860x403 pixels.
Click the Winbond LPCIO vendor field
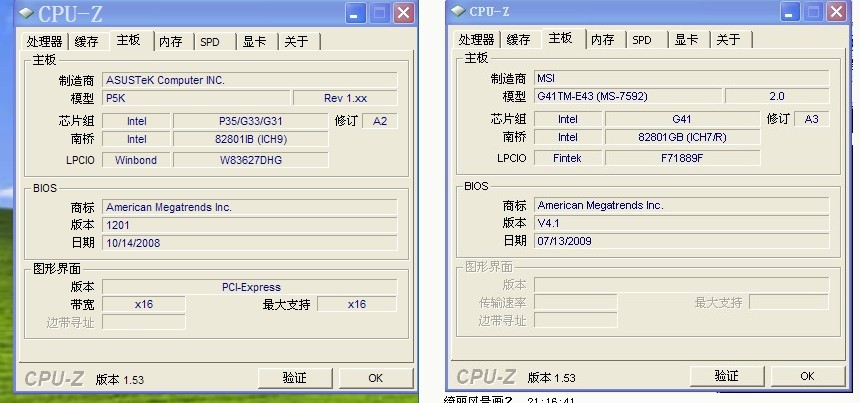point(136,160)
